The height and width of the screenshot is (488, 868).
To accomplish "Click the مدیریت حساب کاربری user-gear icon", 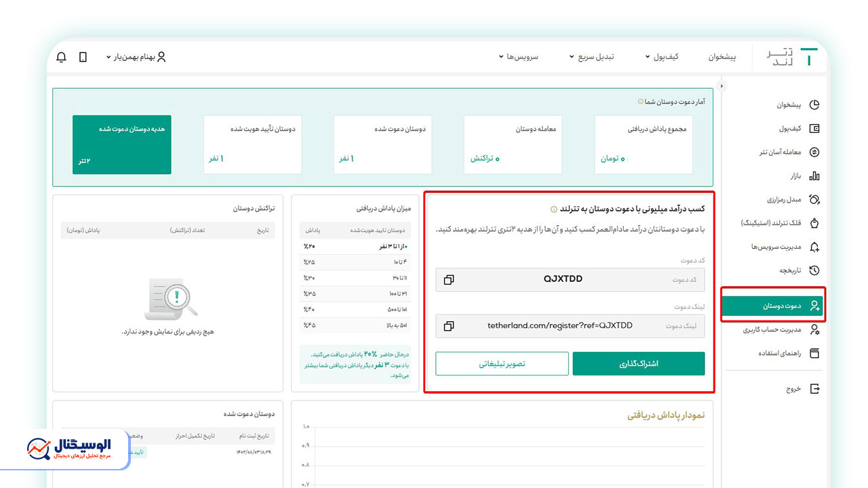I will pos(814,329).
